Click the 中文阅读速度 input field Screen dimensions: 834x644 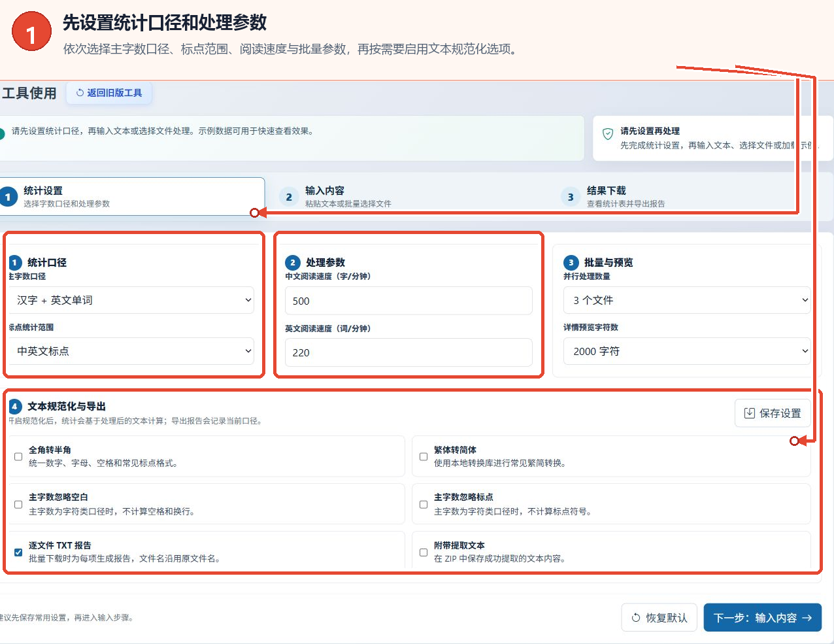point(409,301)
